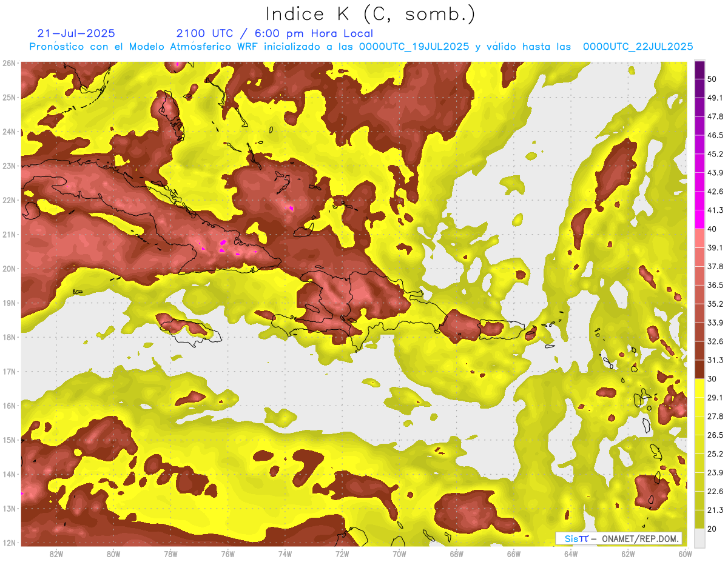Viewport: 728px width, 562px height.
Task: Click the colorbar value 47.8
Action: tap(715, 116)
